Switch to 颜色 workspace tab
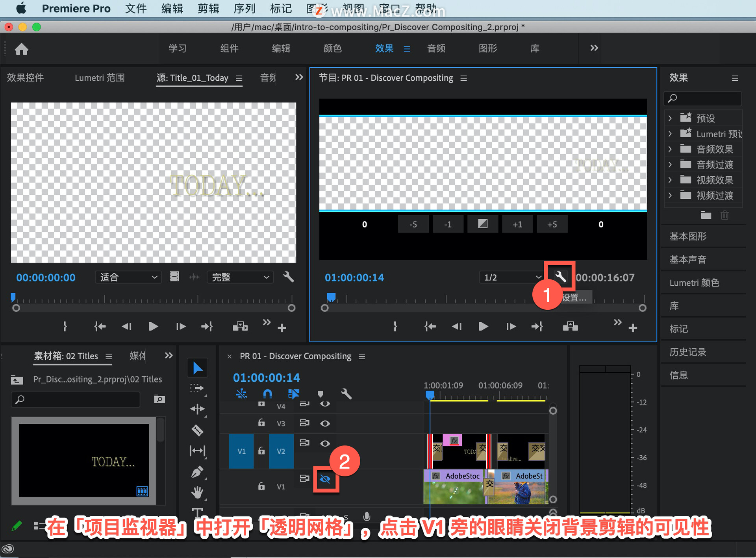 pyautogui.click(x=332, y=48)
